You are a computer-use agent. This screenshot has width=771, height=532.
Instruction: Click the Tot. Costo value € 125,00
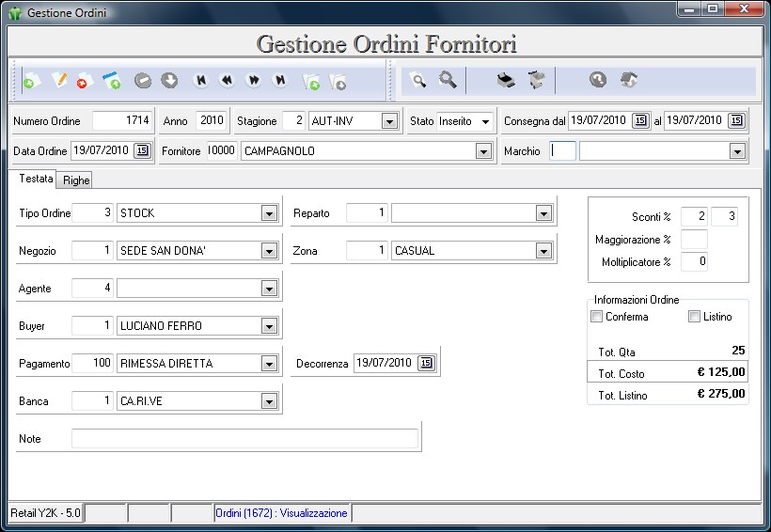tap(721, 372)
